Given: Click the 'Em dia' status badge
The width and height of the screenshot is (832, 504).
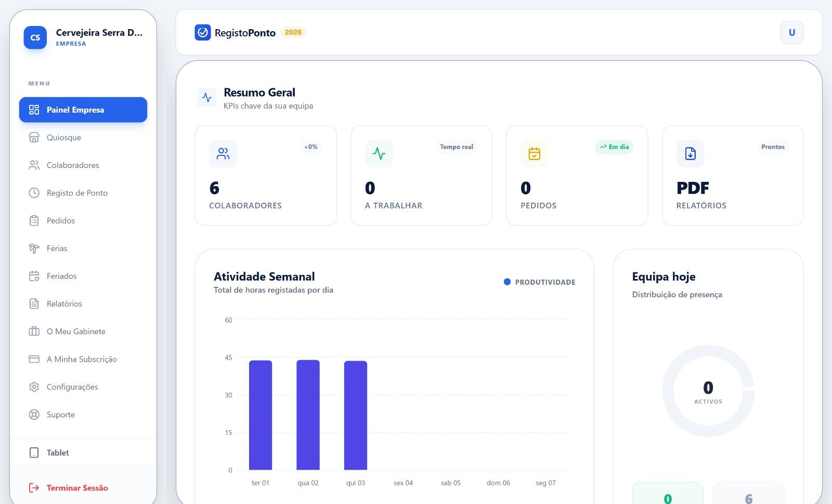Looking at the screenshot, I should (614, 147).
